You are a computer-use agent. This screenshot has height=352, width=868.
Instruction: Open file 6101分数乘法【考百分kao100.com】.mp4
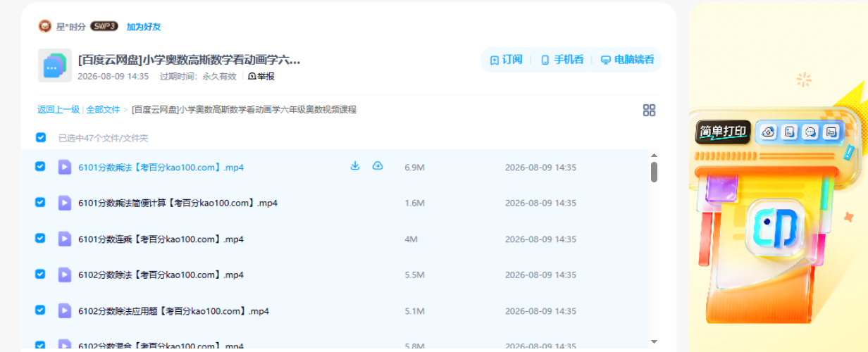click(x=161, y=168)
